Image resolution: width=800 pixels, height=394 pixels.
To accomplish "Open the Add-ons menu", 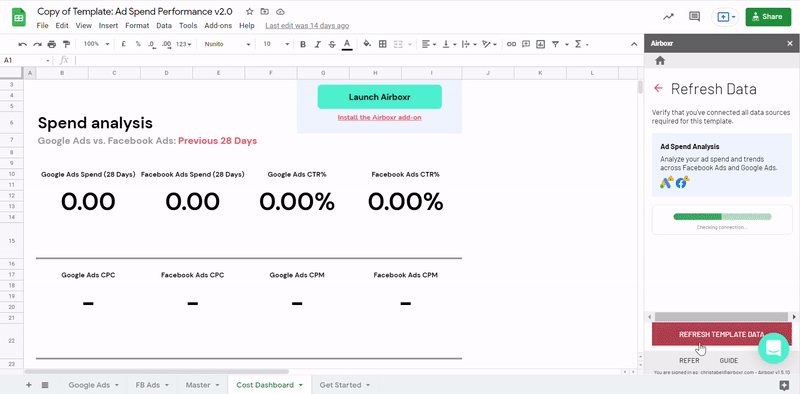I will click(x=218, y=26).
